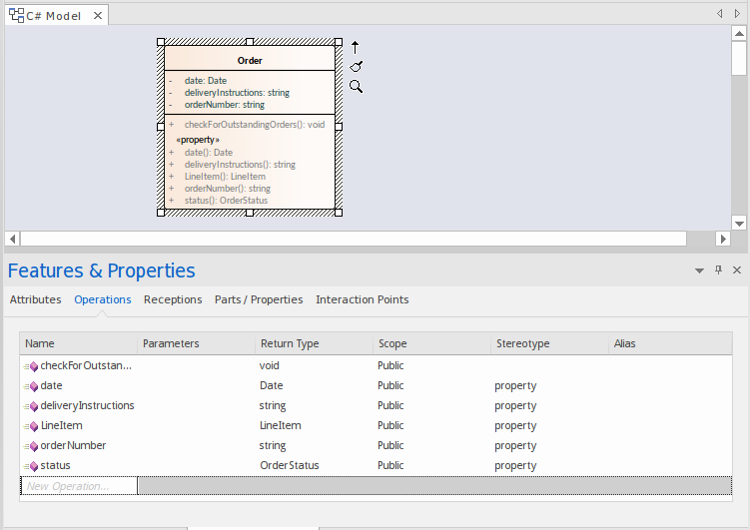Click the Stereotype column header
The height and width of the screenshot is (530, 750).
[x=523, y=344]
